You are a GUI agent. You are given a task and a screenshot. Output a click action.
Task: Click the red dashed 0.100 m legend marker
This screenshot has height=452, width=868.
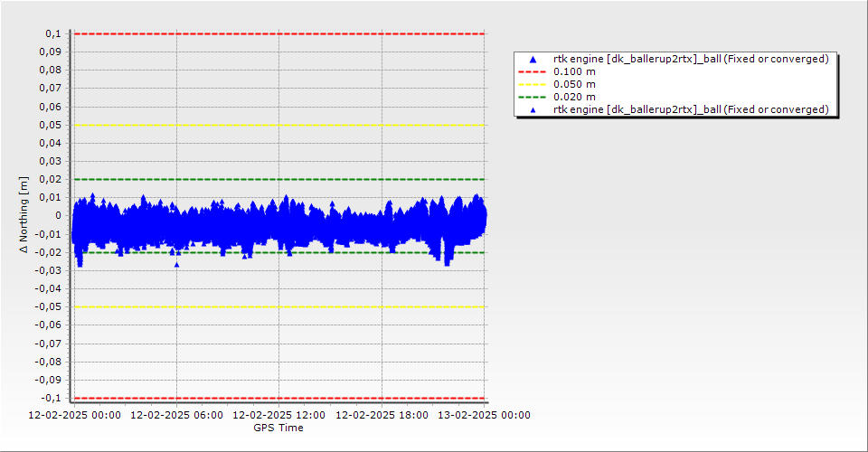click(x=533, y=71)
